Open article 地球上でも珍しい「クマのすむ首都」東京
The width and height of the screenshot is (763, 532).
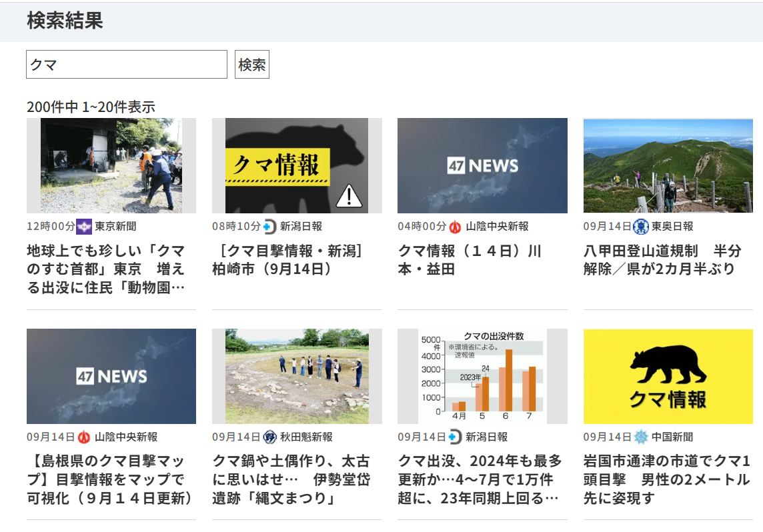106,269
